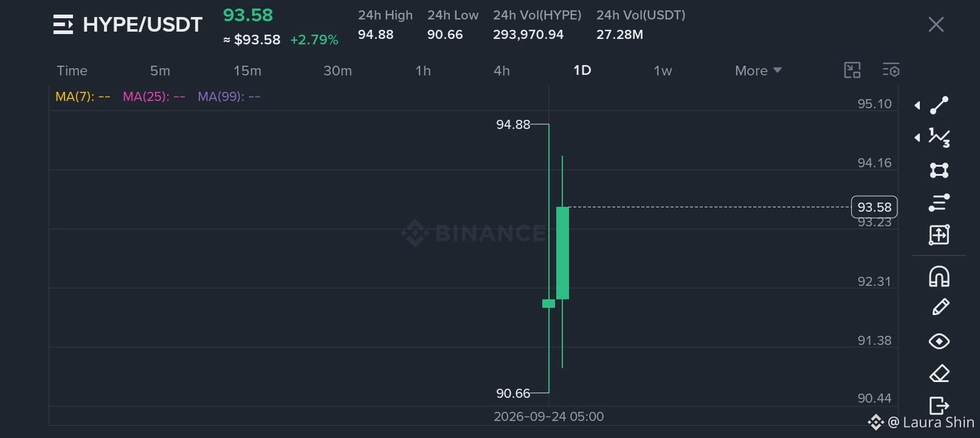Screen dimensions: 980x438
Task: Select the Elliott wave pattern tool
Action: (939, 137)
